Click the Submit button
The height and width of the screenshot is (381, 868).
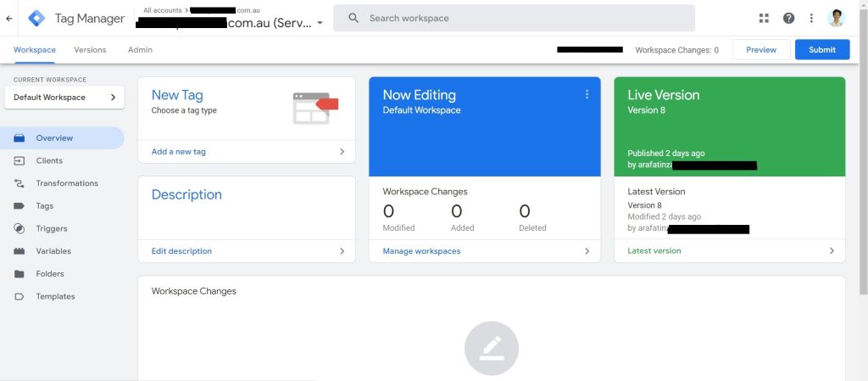pyautogui.click(x=822, y=50)
